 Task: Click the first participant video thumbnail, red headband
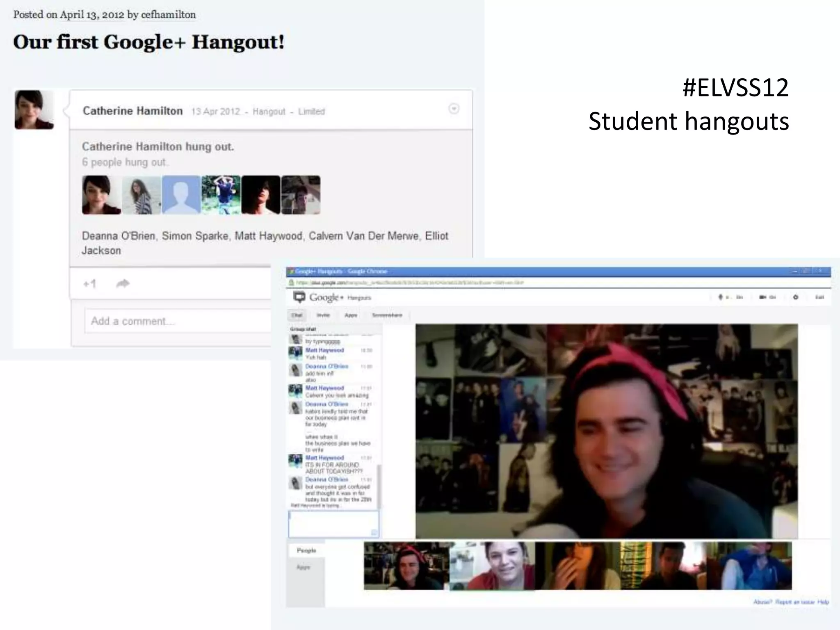[x=406, y=566]
